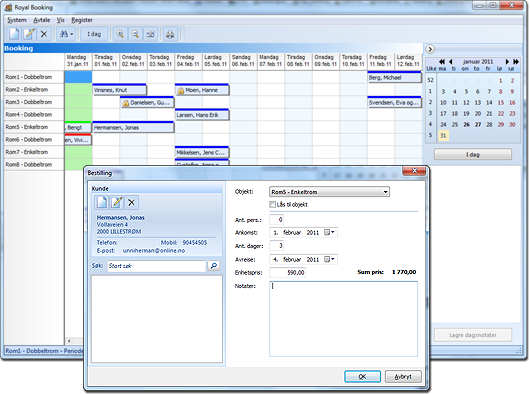Click the zoom out magnifier icon
530x394 pixels.
pos(135,34)
